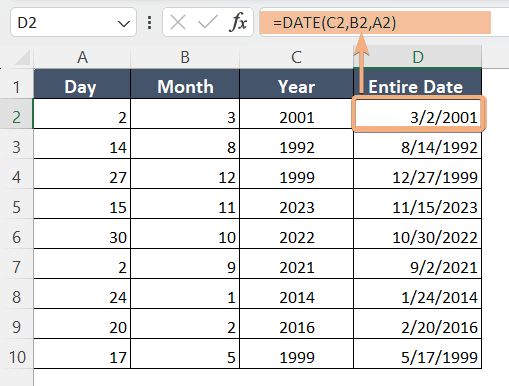Select cell D2 showing 3/2/2001
The image size is (509, 386).
tap(418, 114)
